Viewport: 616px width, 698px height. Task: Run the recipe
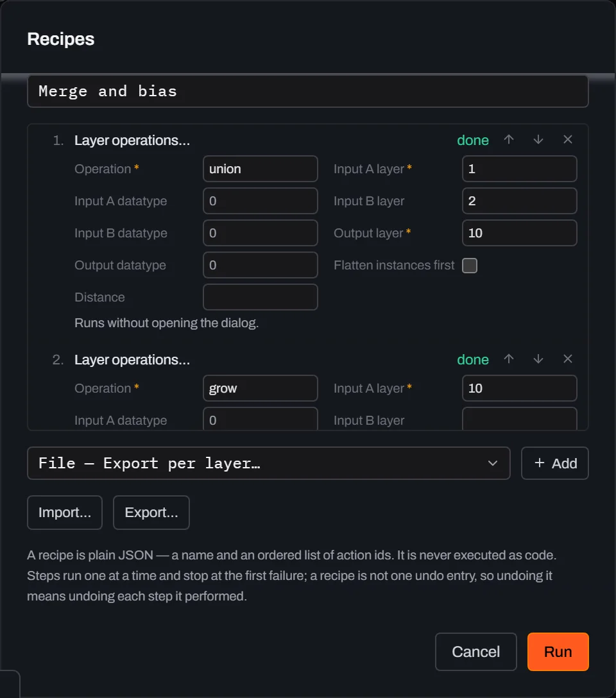point(558,652)
